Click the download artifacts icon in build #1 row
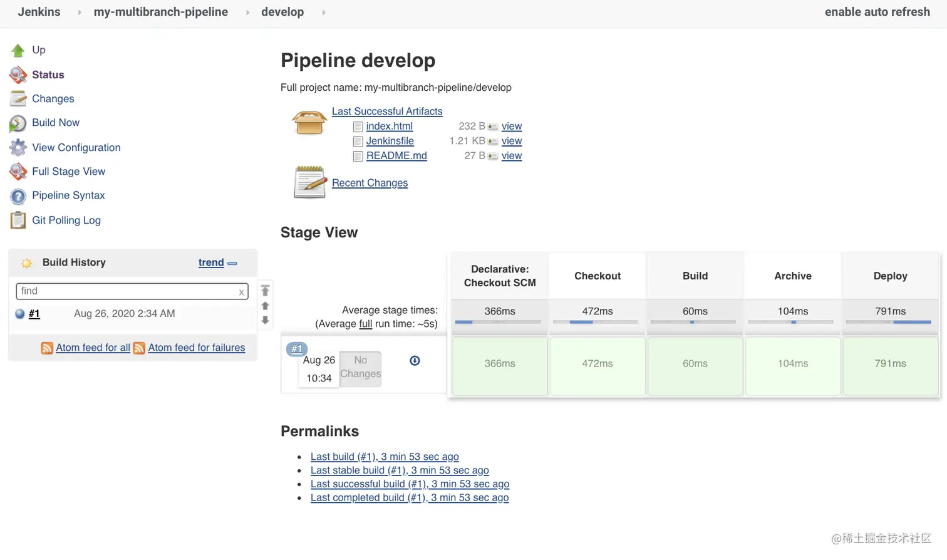The width and height of the screenshot is (947, 560). 415,361
